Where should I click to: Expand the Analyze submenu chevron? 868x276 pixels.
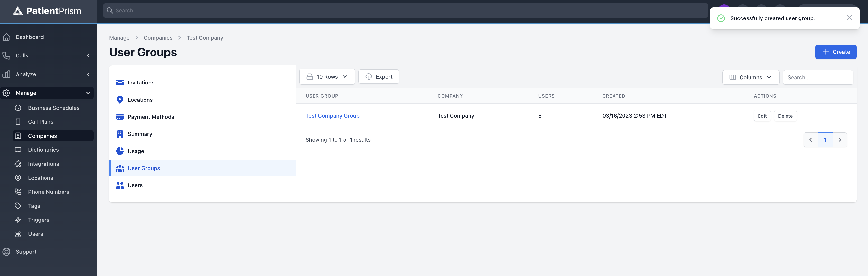tap(88, 74)
